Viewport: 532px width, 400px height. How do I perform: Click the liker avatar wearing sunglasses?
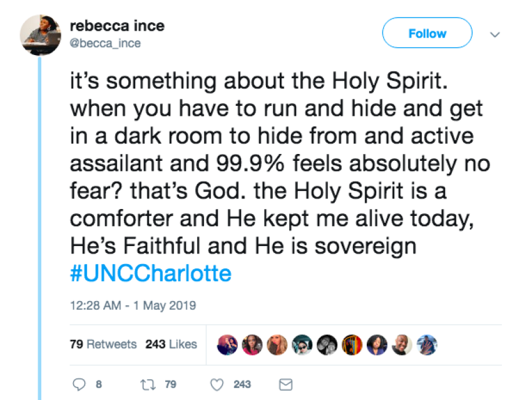(302, 344)
